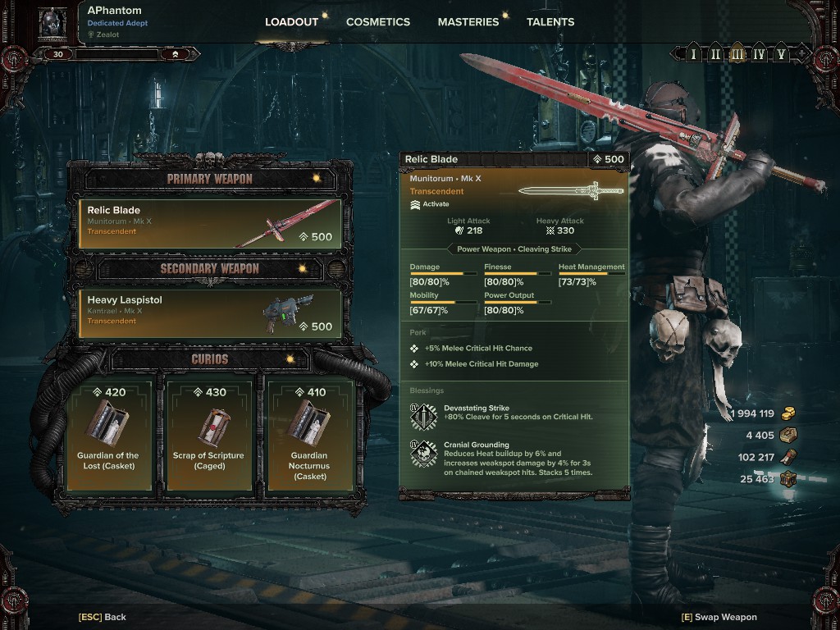
Task: Select loadout preset IV
Action: (759, 54)
